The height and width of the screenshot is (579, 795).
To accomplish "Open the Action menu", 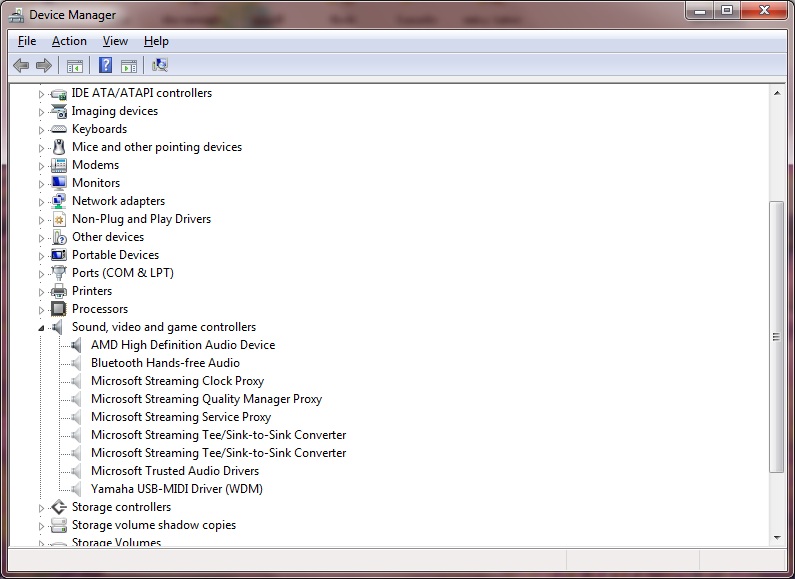I will click(69, 41).
